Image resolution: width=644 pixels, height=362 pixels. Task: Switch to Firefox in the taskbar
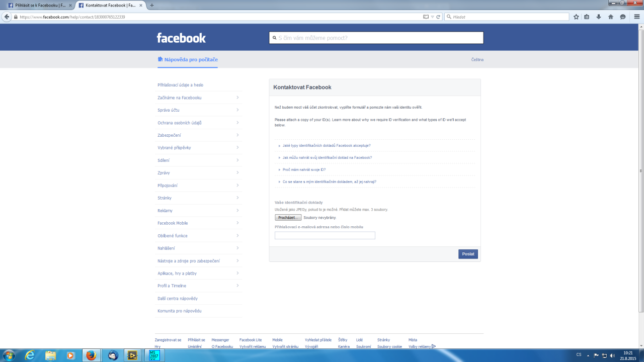(91, 355)
